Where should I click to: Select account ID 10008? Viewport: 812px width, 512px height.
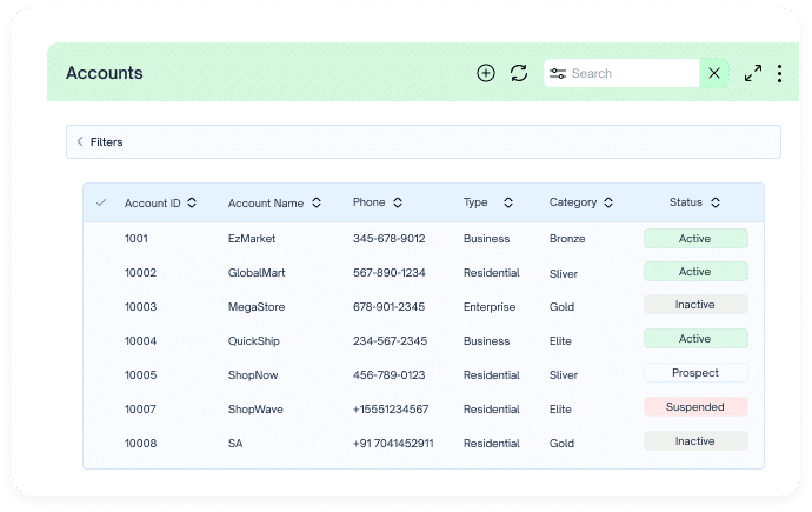coord(141,443)
